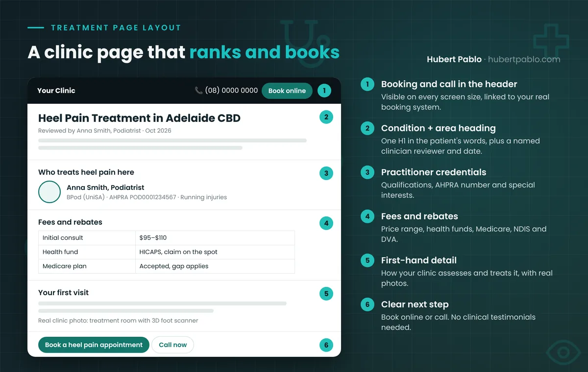Click the hubertpablo.com website text
The image size is (588, 372).
coord(524,59)
